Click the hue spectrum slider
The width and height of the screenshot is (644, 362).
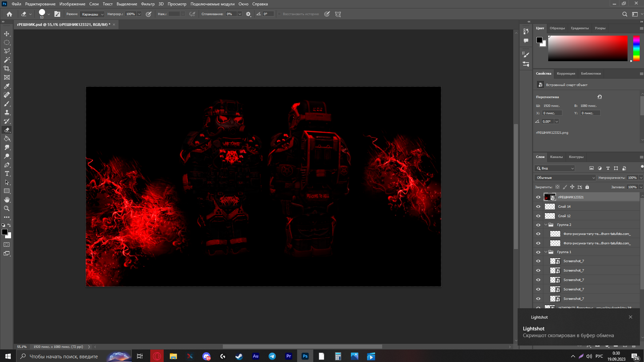636,48
